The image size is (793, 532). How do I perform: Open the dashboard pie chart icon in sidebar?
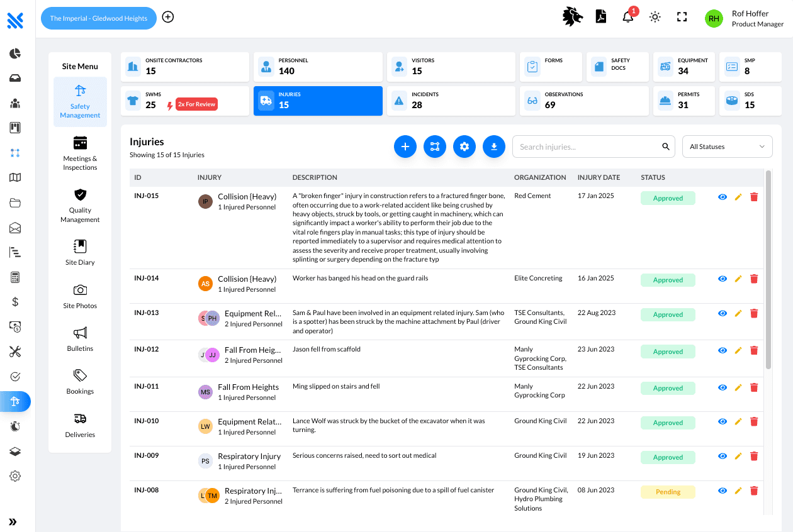tap(15, 53)
